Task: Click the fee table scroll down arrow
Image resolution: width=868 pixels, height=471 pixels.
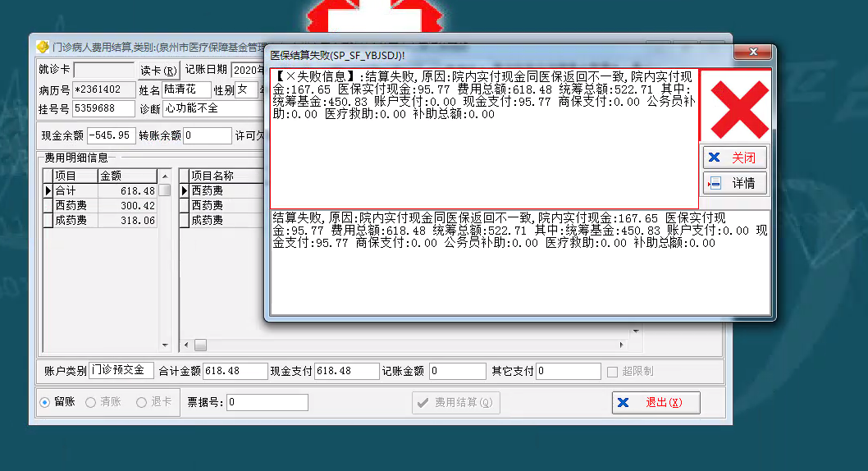Action: 165,345
